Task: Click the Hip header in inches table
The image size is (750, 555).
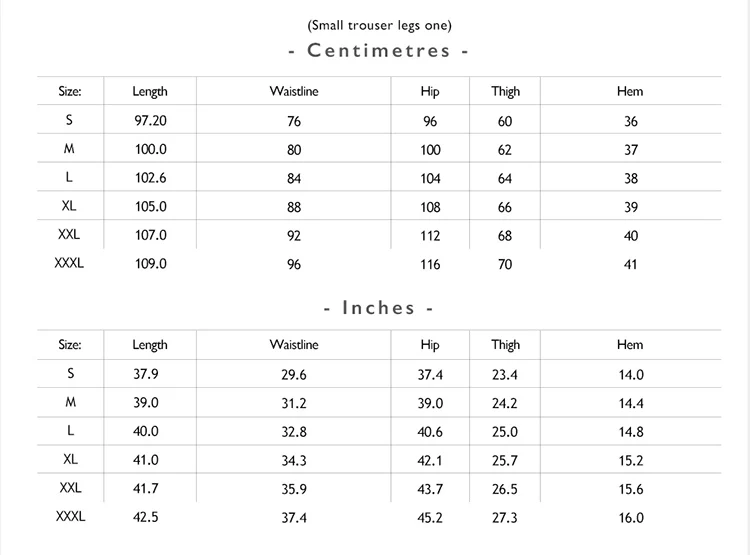Action: [430, 344]
